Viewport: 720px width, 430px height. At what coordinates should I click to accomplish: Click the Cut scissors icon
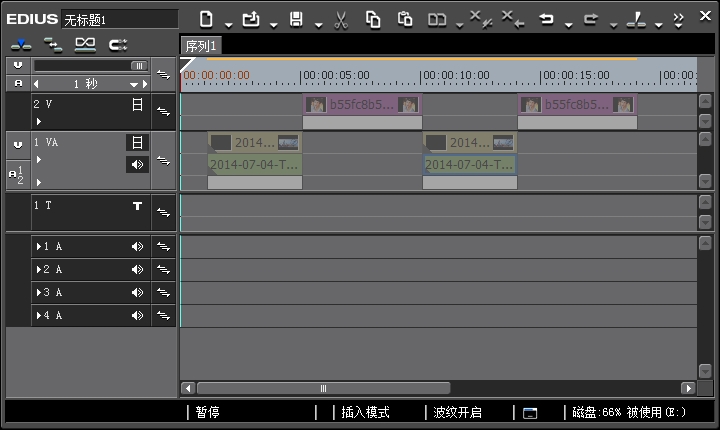click(x=341, y=18)
